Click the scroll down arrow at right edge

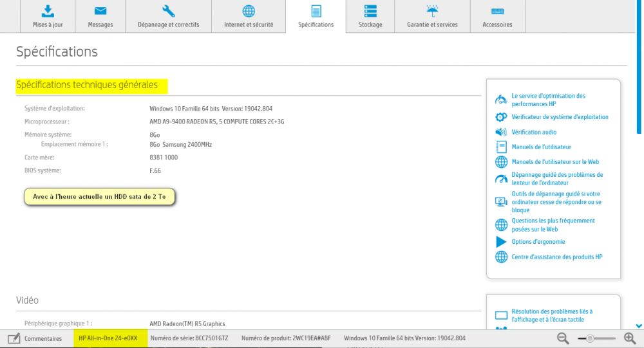pyautogui.click(x=638, y=326)
